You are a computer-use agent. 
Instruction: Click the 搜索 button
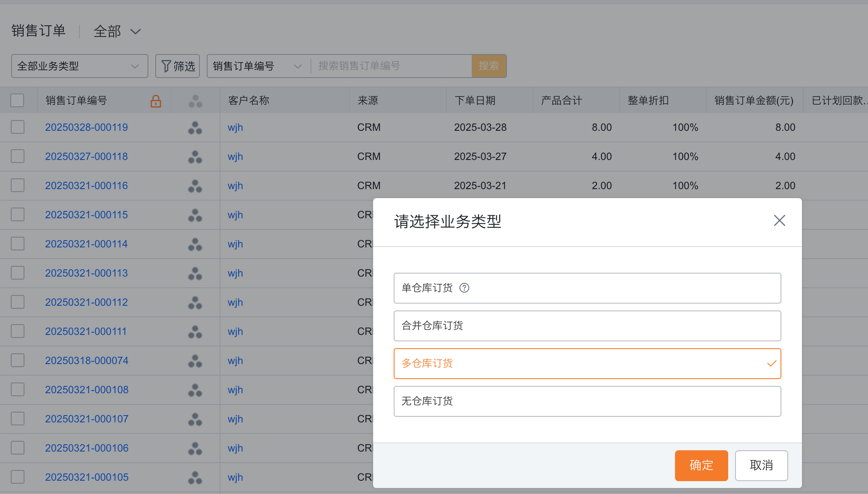coord(489,66)
